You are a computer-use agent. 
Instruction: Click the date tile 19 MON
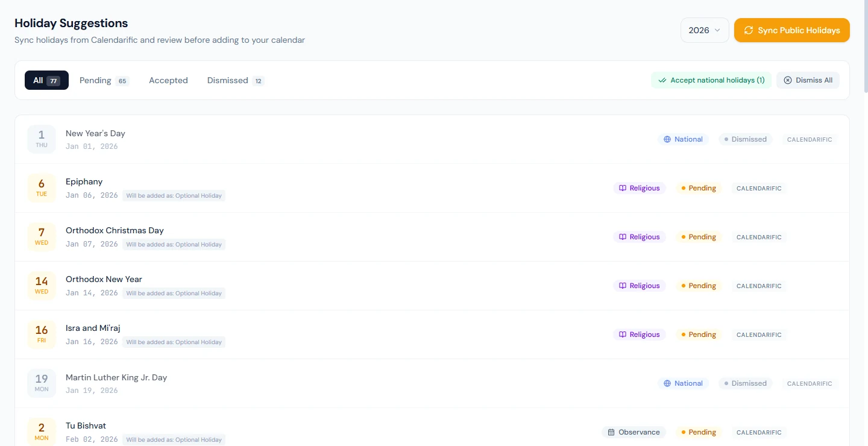(42, 383)
